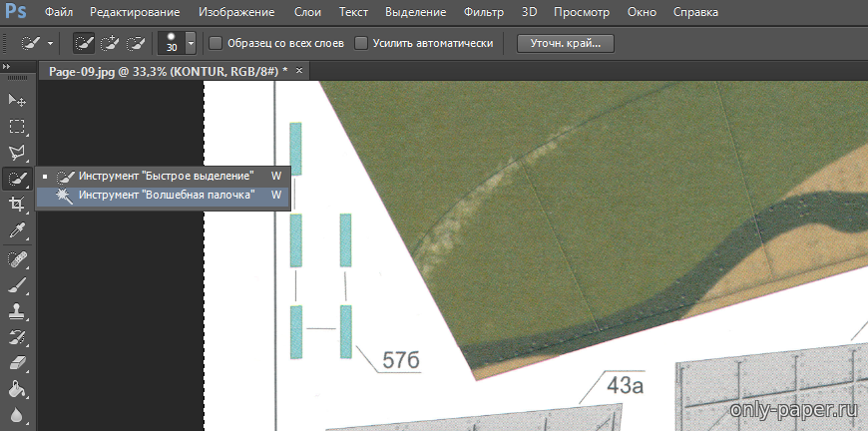Click the Add to selection mode icon
This screenshot has width=868, height=431.
(111, 44)
